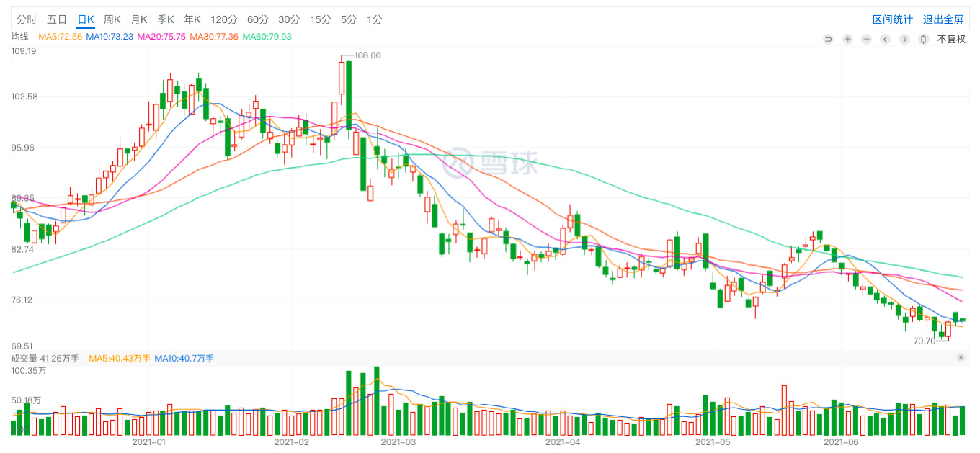Screen dimensions: 980x453
Task: Zoom out the chart with minus icon
Action: (x=866, y=40)
